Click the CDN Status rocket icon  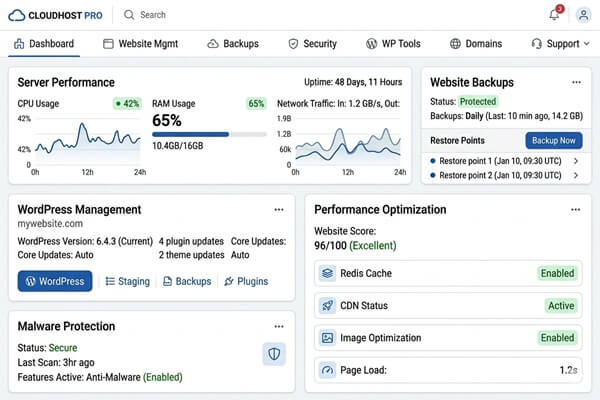pos(327,305)
